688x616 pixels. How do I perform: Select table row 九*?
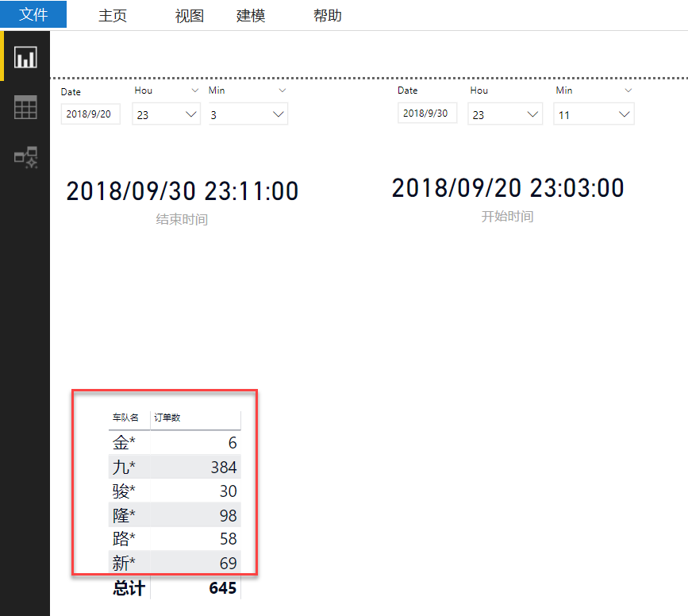[175, 467]
